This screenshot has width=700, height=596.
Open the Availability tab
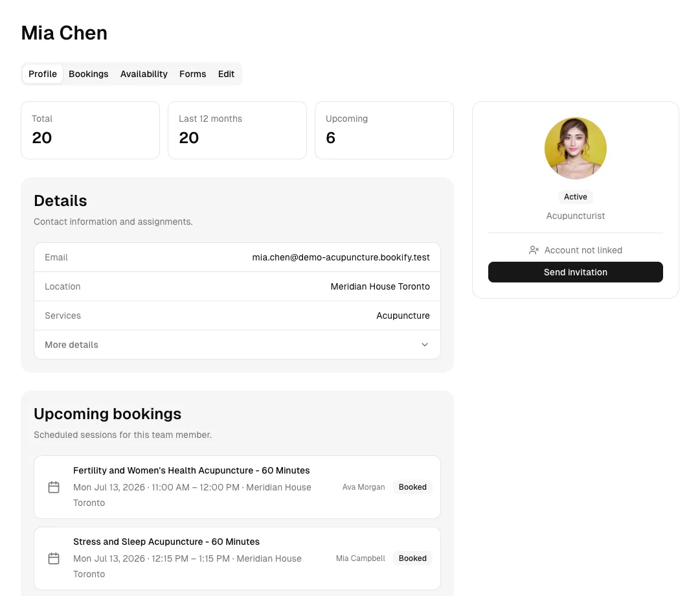coord(144,74)
